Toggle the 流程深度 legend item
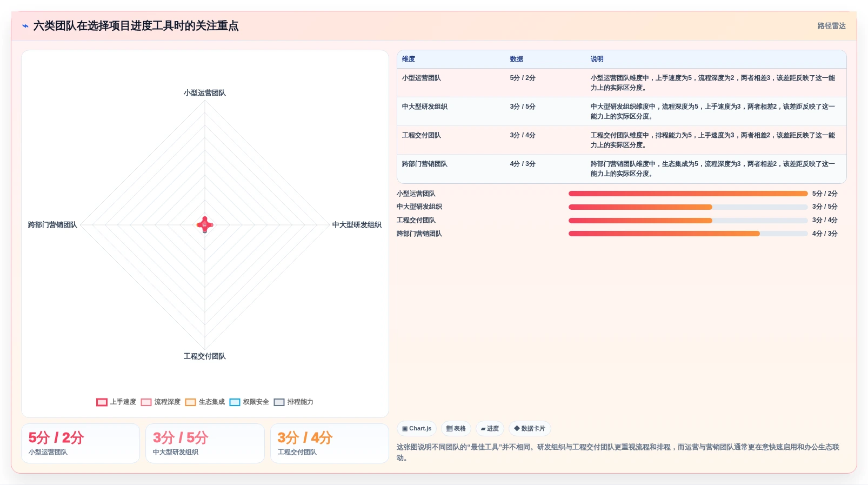Image resolution: width=868 pixels, height=485 pixels. (x=161, y=402)
